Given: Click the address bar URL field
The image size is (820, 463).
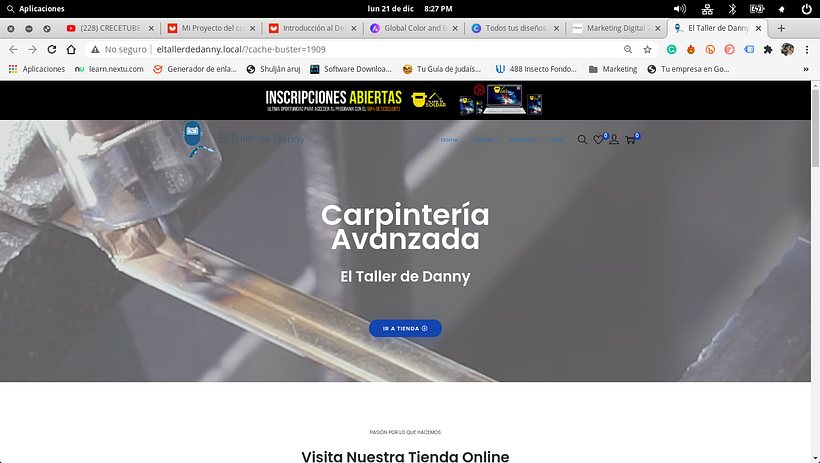Looking at the screenshot, I should [x=356, y=49].
